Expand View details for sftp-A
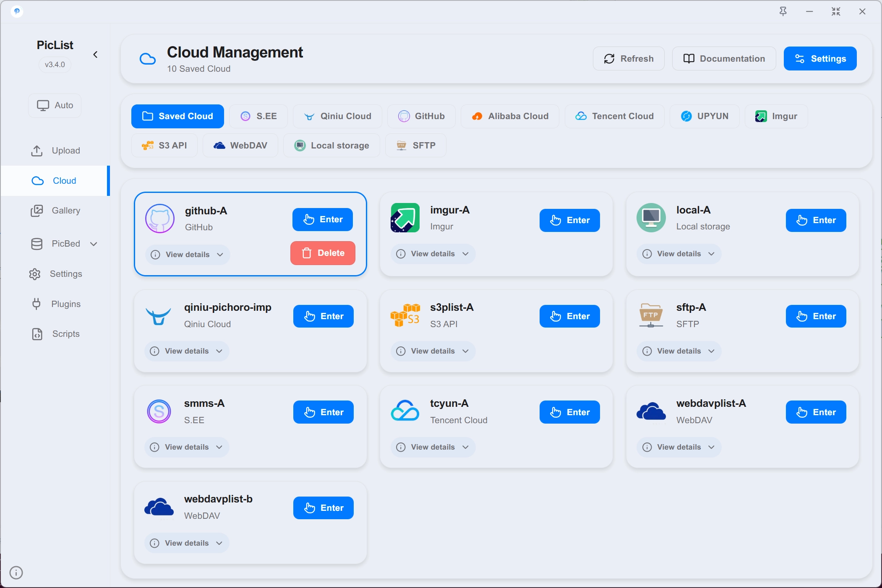 coord(679,351)
